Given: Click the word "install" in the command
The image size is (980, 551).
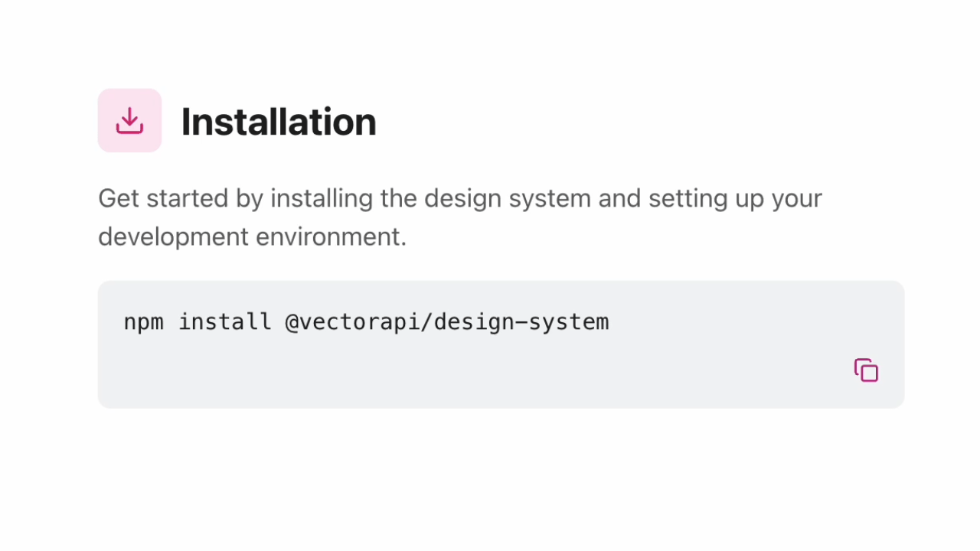Looking at the screenshot, I should 225,321.
